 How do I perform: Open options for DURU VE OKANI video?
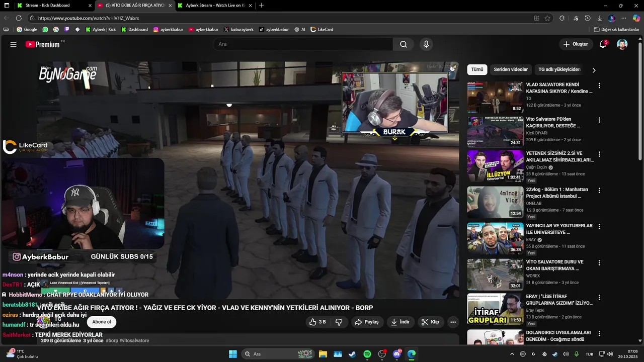point(599,263)
